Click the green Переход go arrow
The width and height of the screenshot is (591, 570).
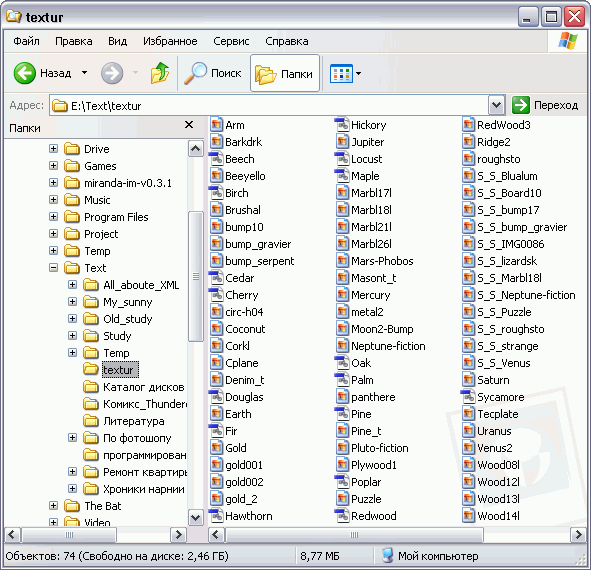pos(521,105)
